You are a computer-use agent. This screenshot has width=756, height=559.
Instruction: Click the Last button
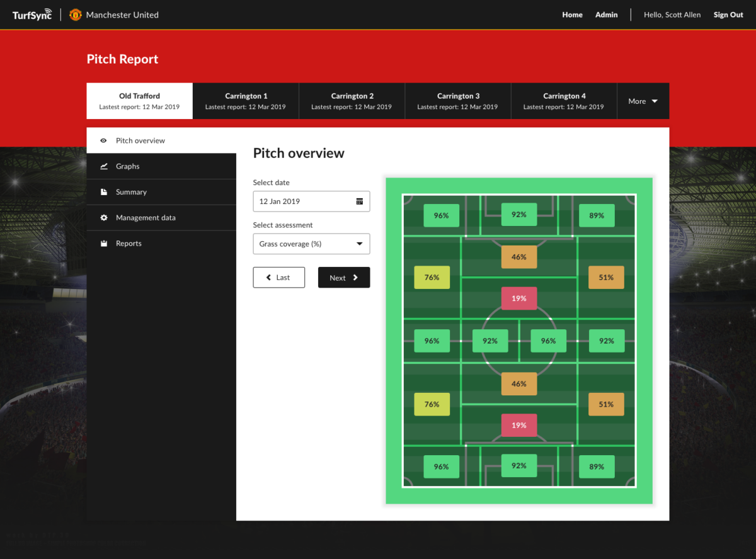(278, 277)
